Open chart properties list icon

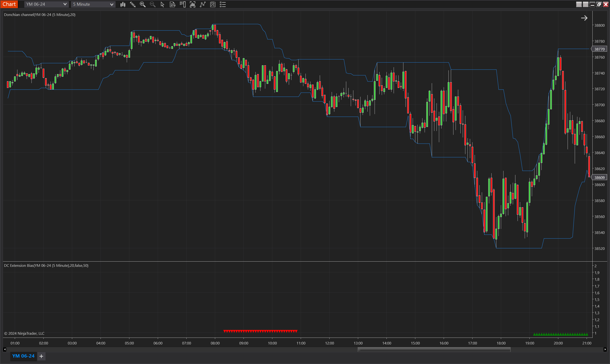(x=223, y=5)
